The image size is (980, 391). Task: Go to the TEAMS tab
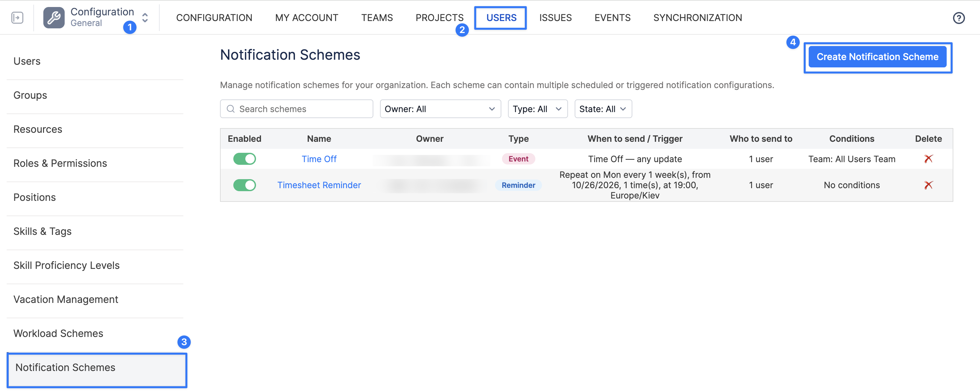click(377, 17)
